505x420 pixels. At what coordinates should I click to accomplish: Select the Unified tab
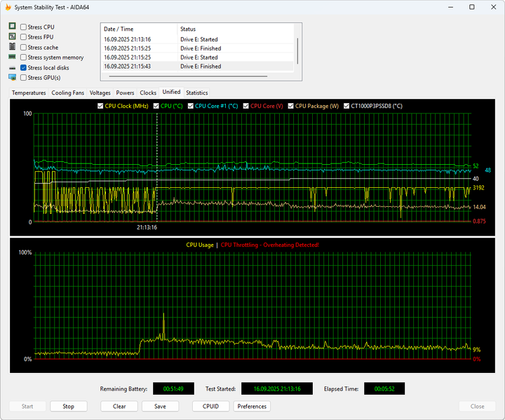pyautogui.click(x=171, y=92)
